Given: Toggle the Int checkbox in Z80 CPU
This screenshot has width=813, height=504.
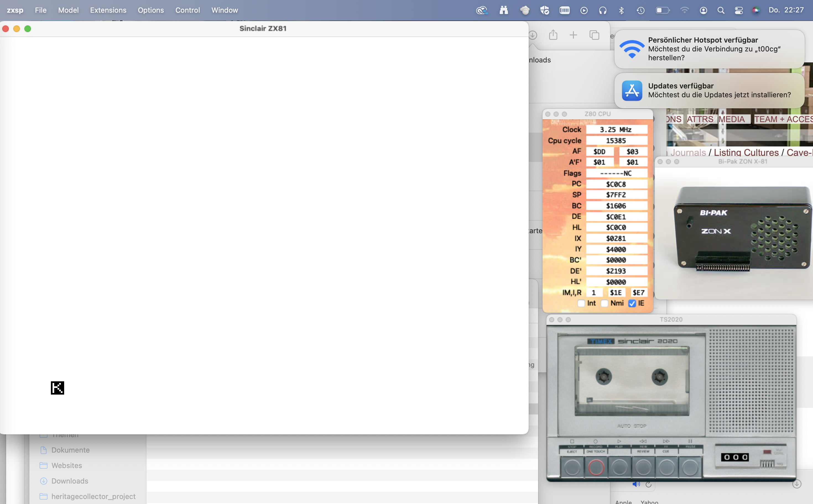Looking at the screenshot, I should point(581,303).
